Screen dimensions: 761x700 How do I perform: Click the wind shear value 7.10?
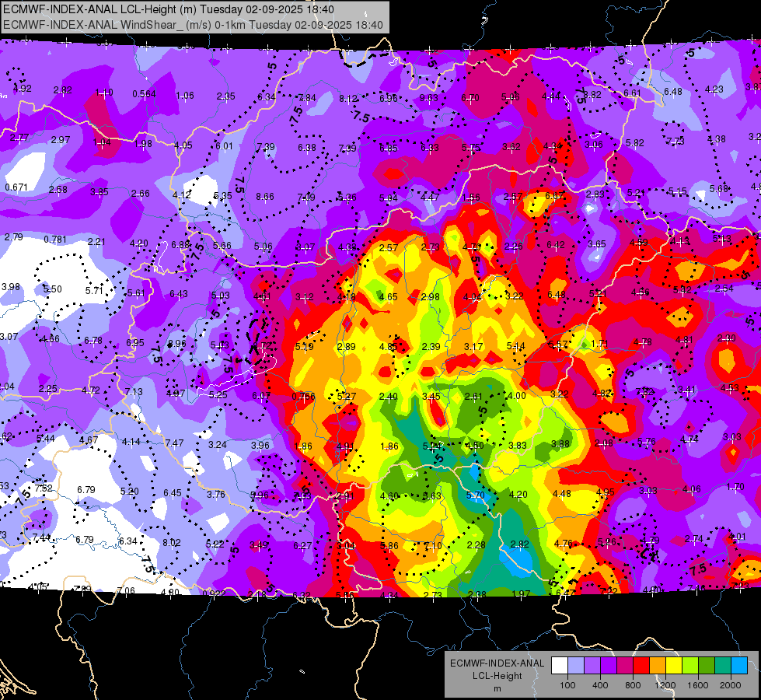[x=432, y=546]
